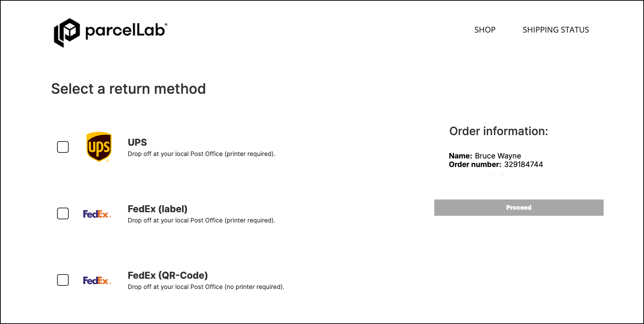
Task: Enable the FedEx (QR-Code) checkbox
Action: (x=63, y=280)
